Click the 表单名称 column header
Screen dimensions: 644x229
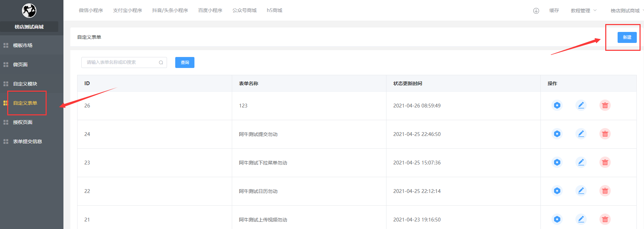click(x=249, y=83)
